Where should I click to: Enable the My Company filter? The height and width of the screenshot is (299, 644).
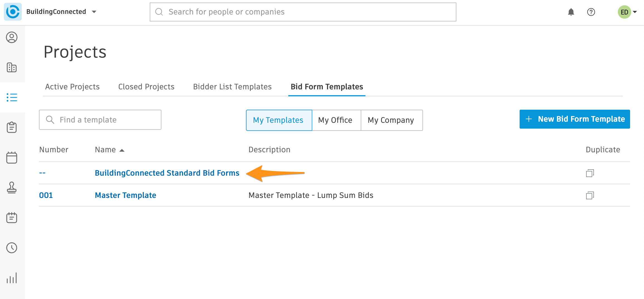pos(391,120)
